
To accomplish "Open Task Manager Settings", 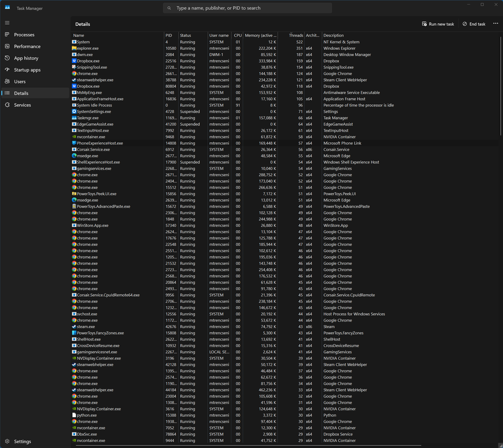I will tap(35, 441).
